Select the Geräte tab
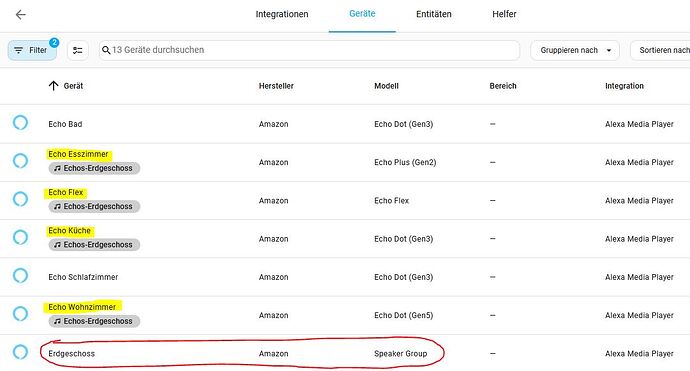Image resolution: width=690 pixels, height=371 pixels. click(362, 14)
